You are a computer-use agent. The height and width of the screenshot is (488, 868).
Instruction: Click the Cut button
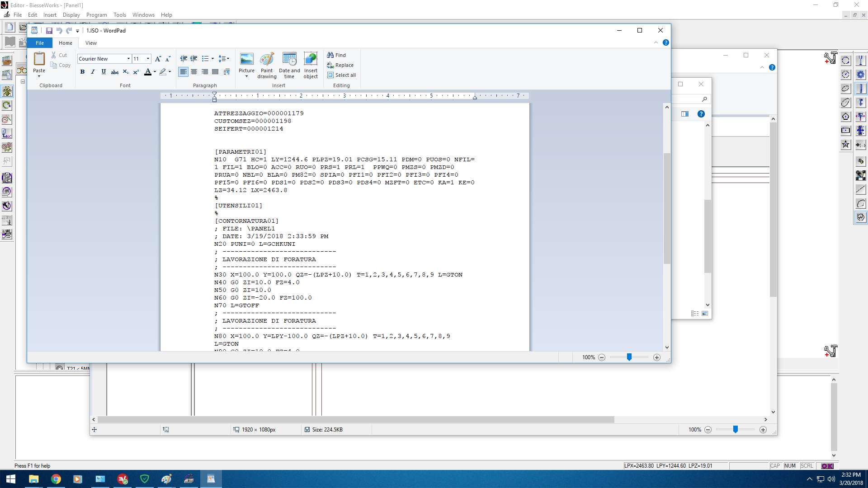point(59,55)
